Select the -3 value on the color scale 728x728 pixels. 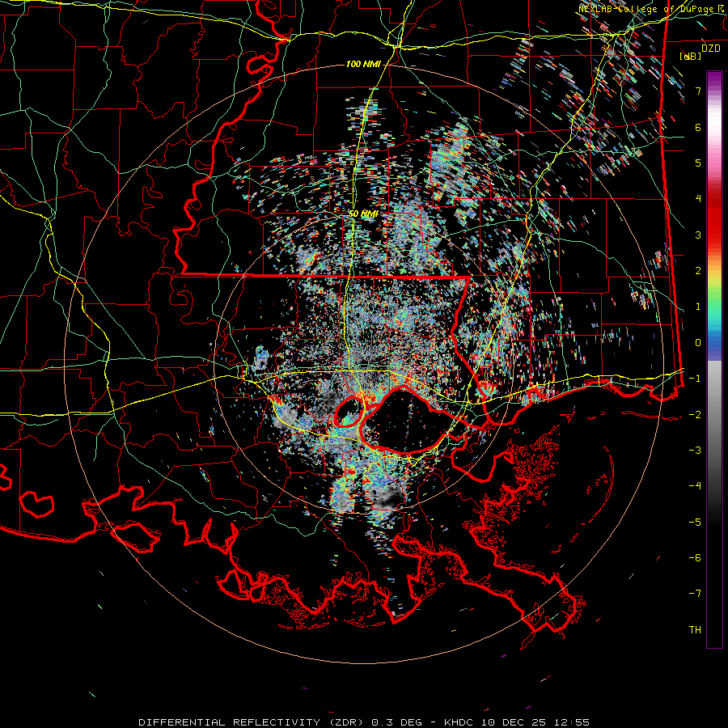pos(695,451)
